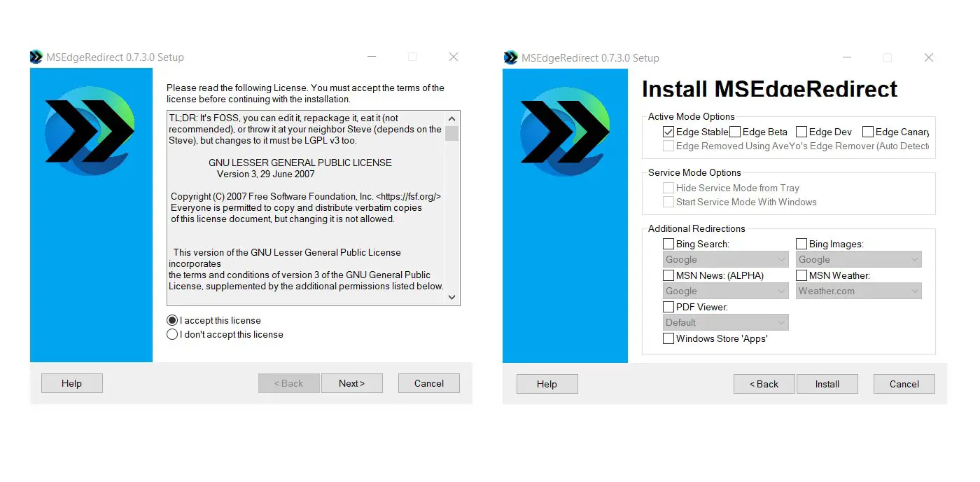Viewport: 980px width, 482px height.
Task: Click the large logo in license window
Action: click(x=90, y=132)
